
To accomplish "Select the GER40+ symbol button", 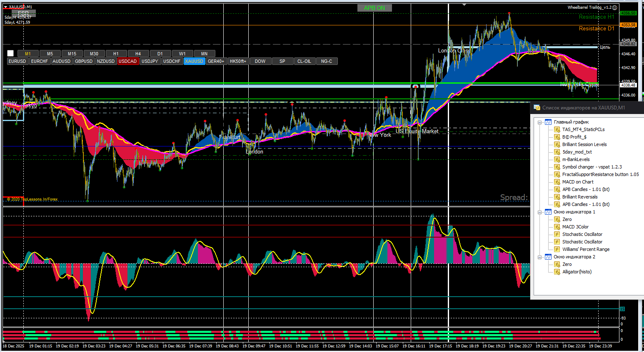I will (x=216, y=61).
